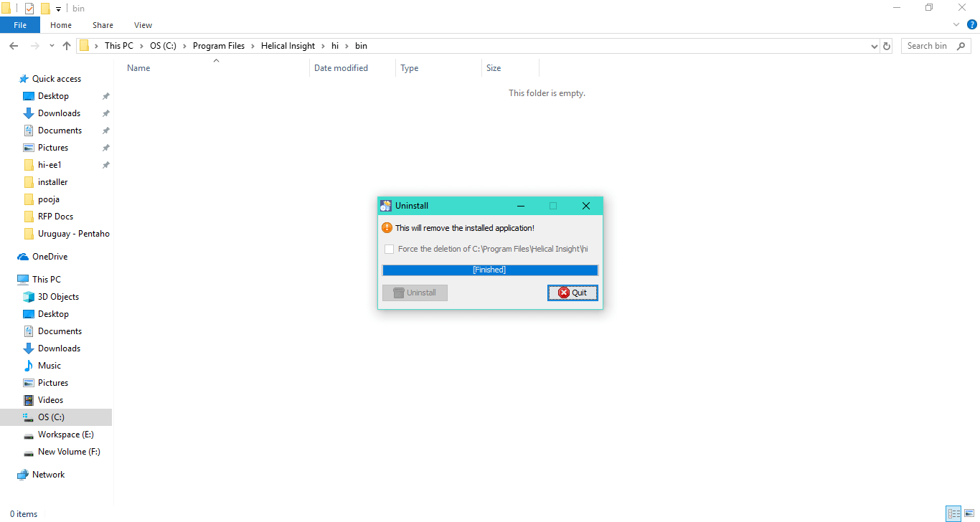
Task: Open Explorer Help question icon
Action: pos(972,24)
